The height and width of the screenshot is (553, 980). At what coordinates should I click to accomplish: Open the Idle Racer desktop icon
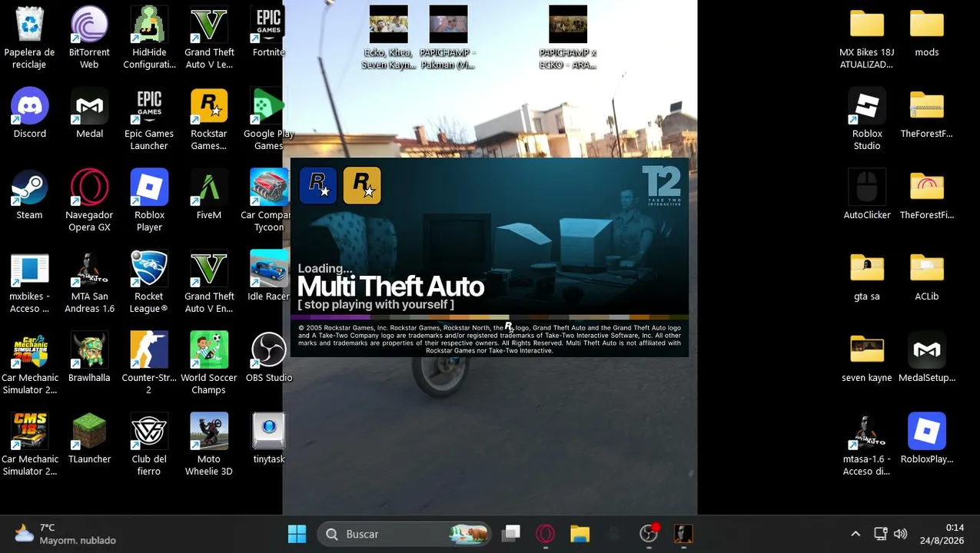tap(268, 276)
